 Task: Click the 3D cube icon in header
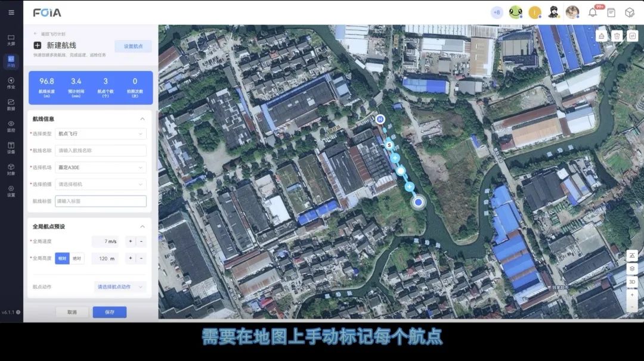point(629,13)
